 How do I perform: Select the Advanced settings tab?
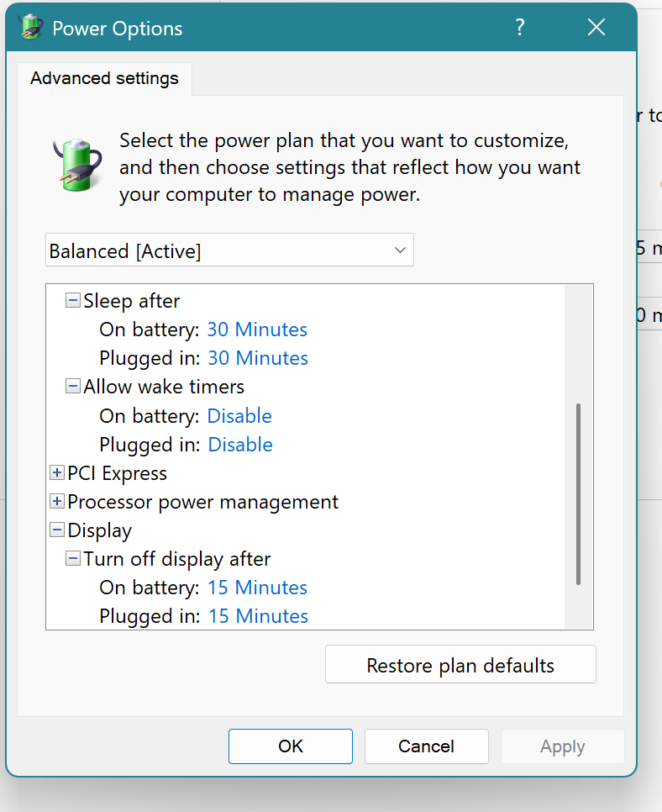(104, 79)
